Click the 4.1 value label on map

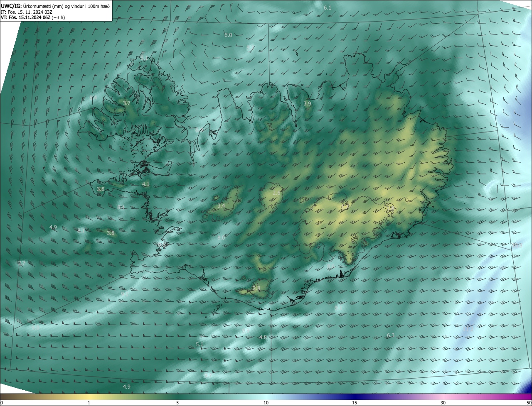point(146,184)
